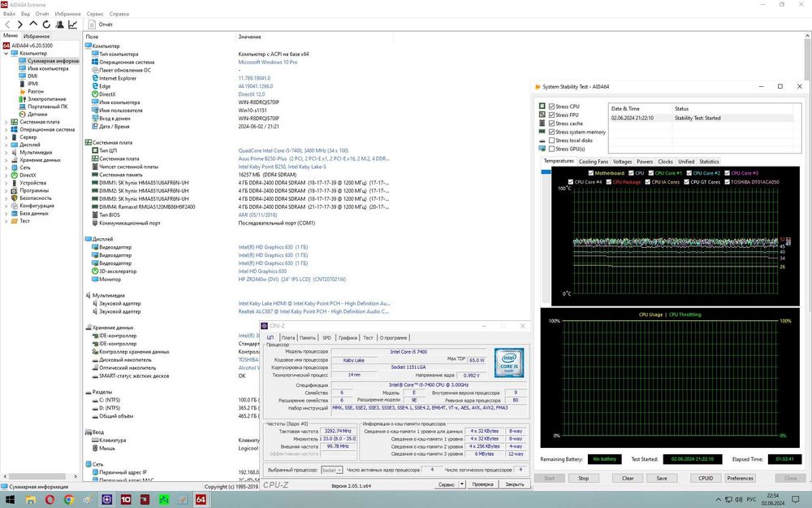Screen dimensions: 812x508
Task: Expand the Хранение данных tree node
Action: [6, 160]
